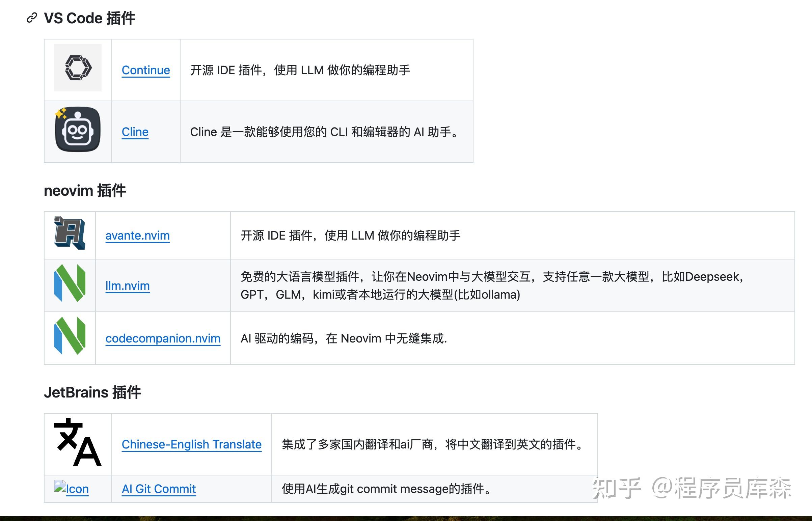Click the Cline robot face icon
Viewport: 812px width, 521px height.
tap(78, 131)
